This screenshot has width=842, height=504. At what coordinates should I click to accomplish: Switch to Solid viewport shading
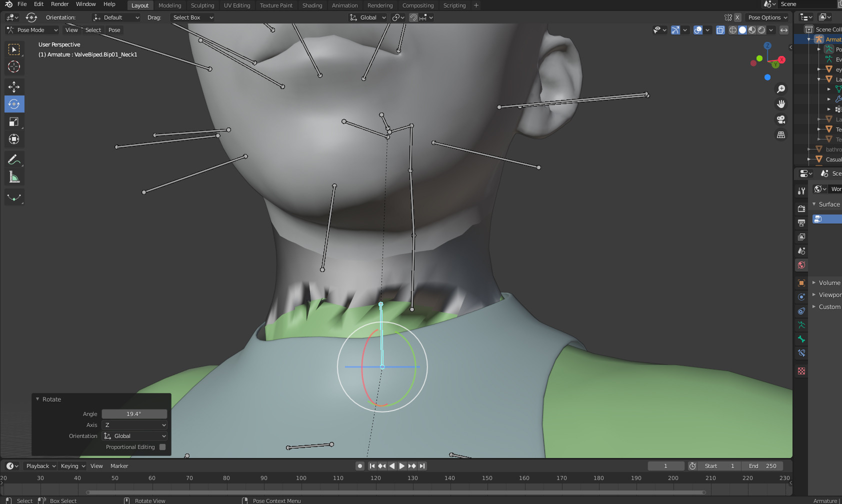(x=742, y=30)
